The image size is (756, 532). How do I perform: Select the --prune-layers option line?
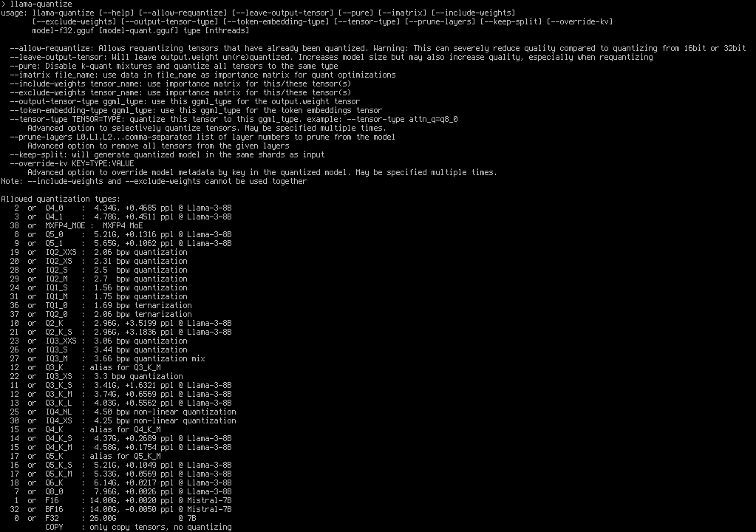click(202, 137)
